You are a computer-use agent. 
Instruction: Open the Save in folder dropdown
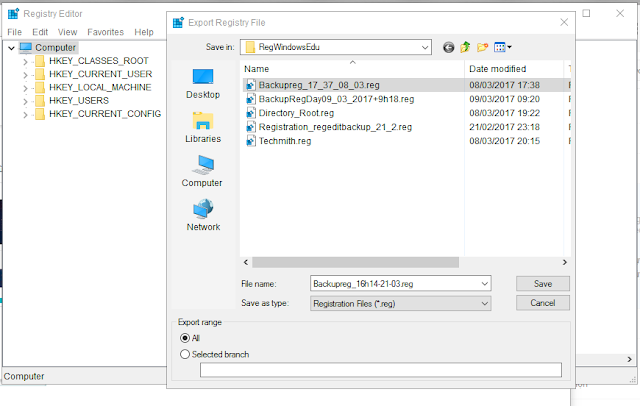(425, 47)
